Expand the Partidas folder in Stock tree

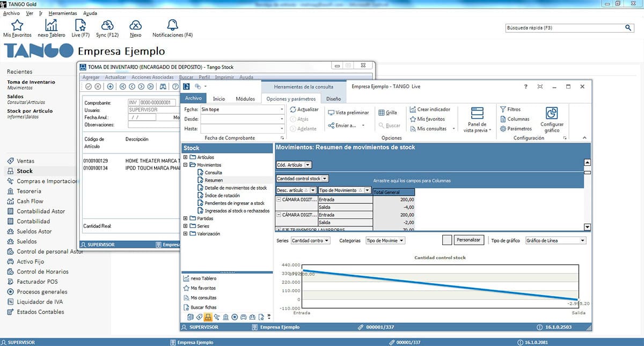(x=186, y=218)
